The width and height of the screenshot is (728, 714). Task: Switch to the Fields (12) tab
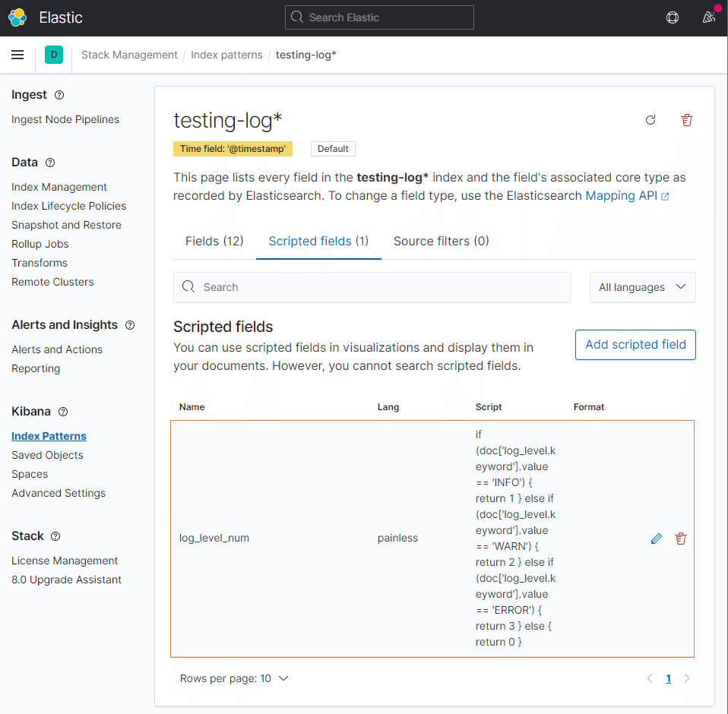214,241
